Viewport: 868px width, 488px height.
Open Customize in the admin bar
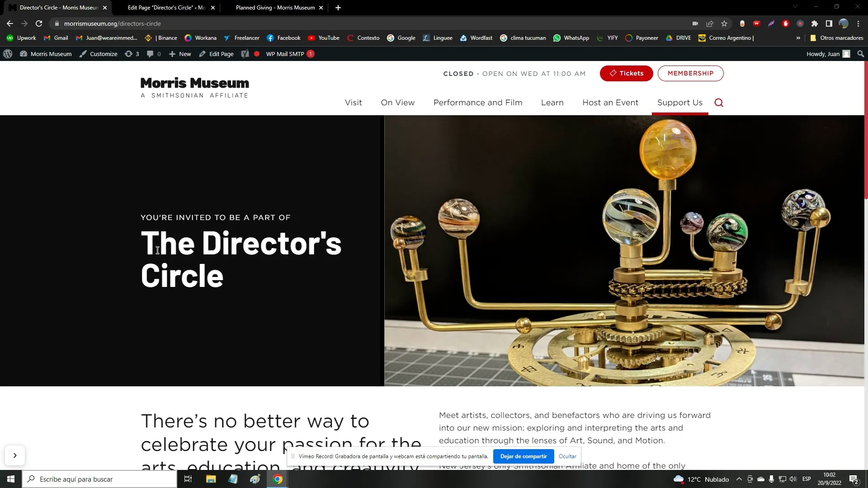(99, 54)
